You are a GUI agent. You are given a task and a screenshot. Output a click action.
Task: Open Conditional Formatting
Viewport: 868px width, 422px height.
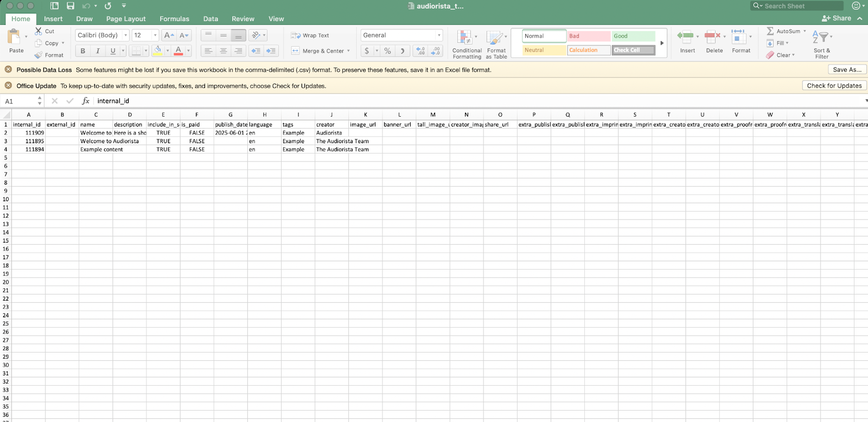(x=467, y=43)
